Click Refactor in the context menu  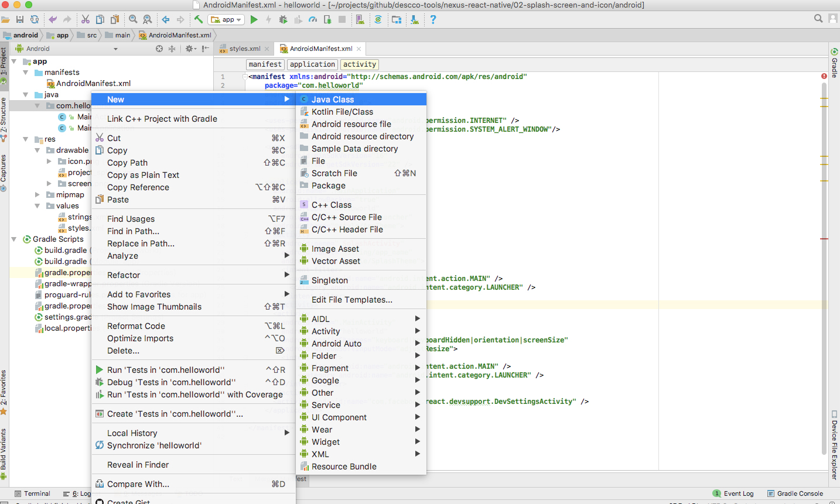193,275
